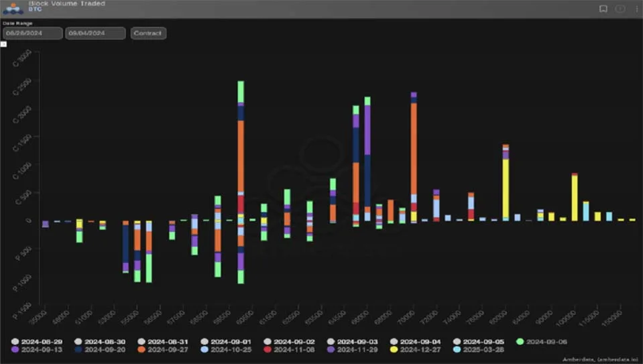This screenshot has width=643, height=364.
Task: Click the Contract button
Action: tap(148, 34)
